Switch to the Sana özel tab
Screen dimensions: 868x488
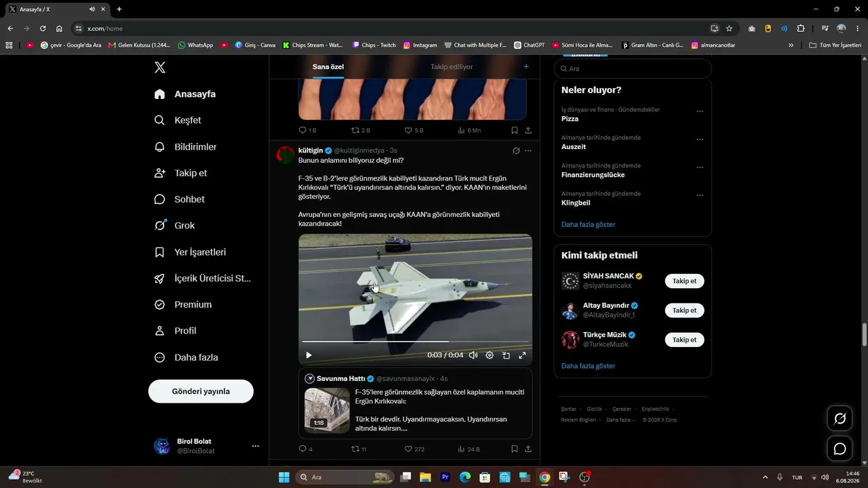328,67
